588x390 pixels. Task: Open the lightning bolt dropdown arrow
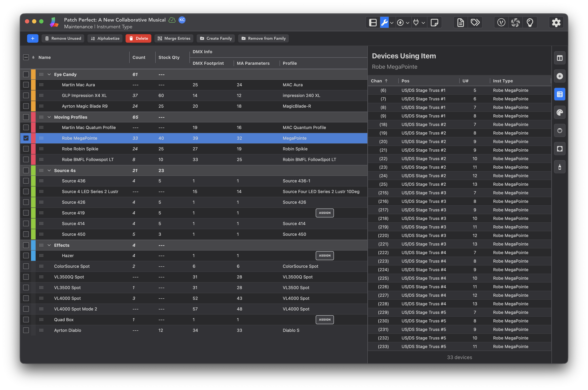[x=407, y=23]
